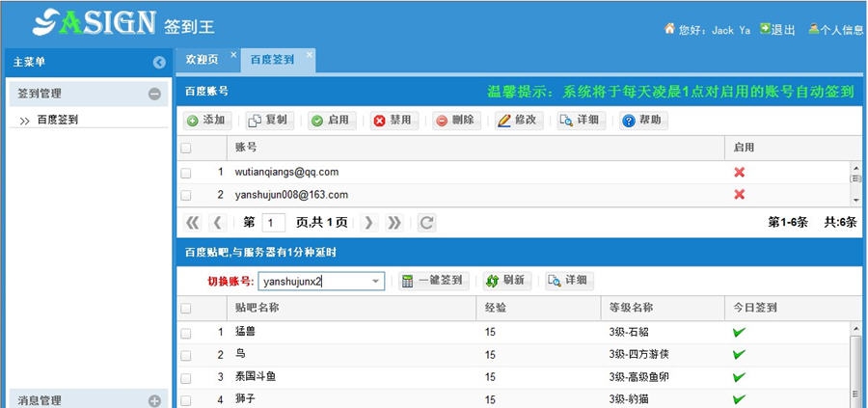Screen dimensions: 868x408
Task: Click the green check for 泰国斗鱼 row
Action: point(739,377)
